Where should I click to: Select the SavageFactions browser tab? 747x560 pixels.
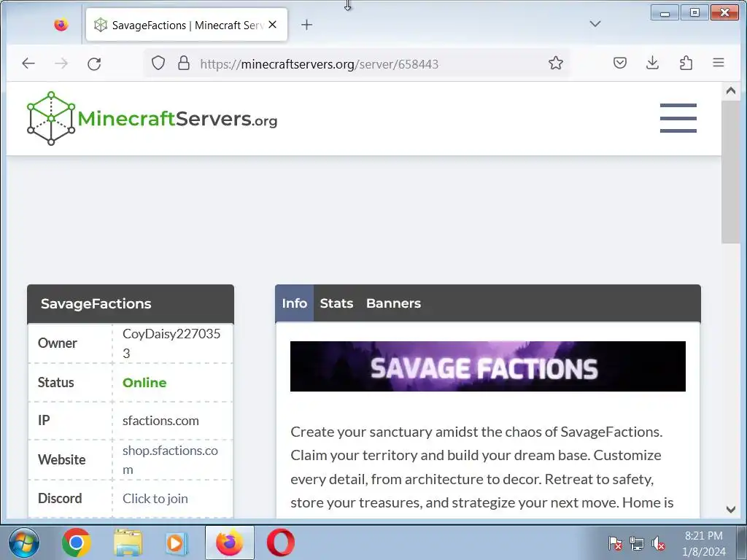[x=187, y=25]
